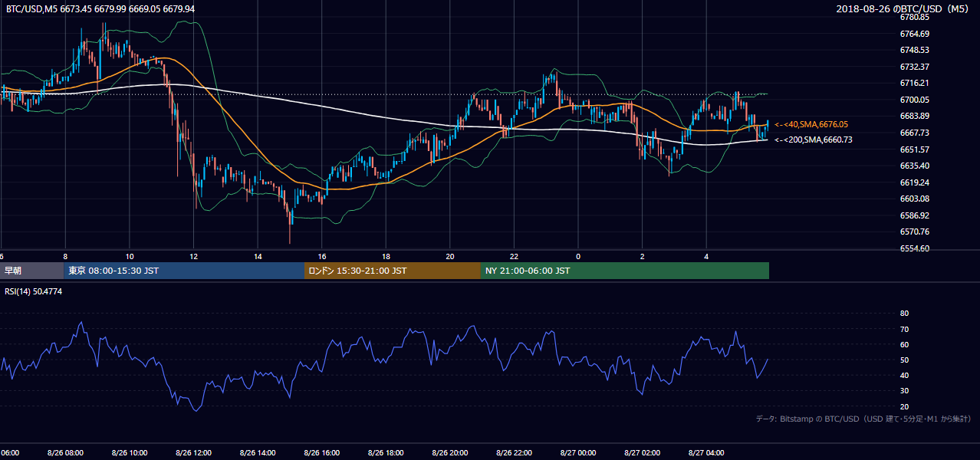Click the RSI axis value 80
This screenshot has width=980, height=460.
tap(905, 314)
